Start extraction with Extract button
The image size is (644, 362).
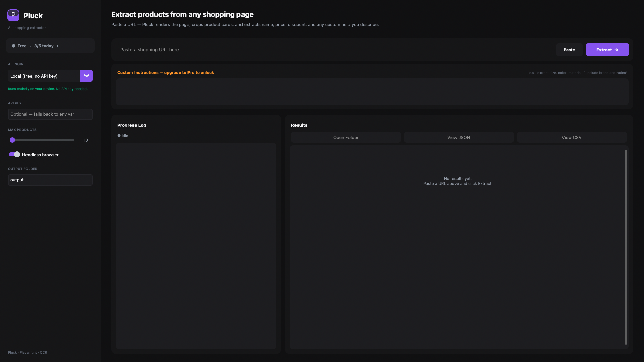point(607,50)
